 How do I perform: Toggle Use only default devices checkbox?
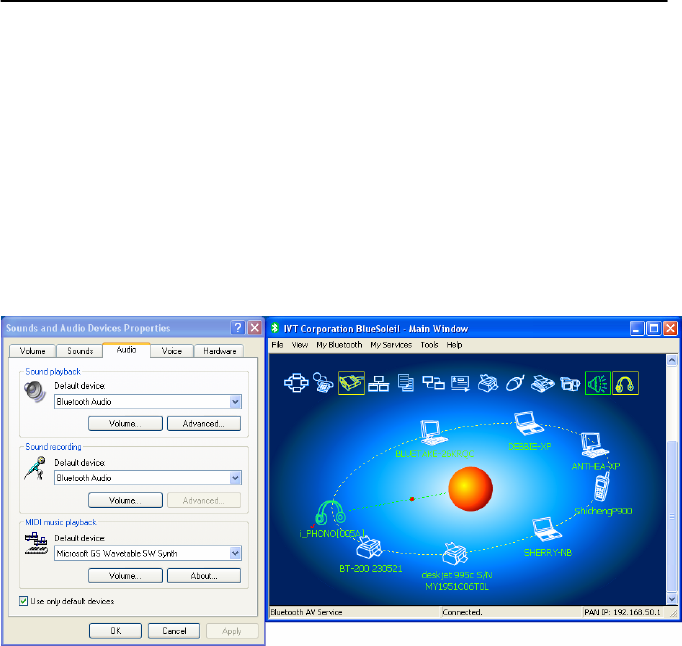[x=23, y=601]
